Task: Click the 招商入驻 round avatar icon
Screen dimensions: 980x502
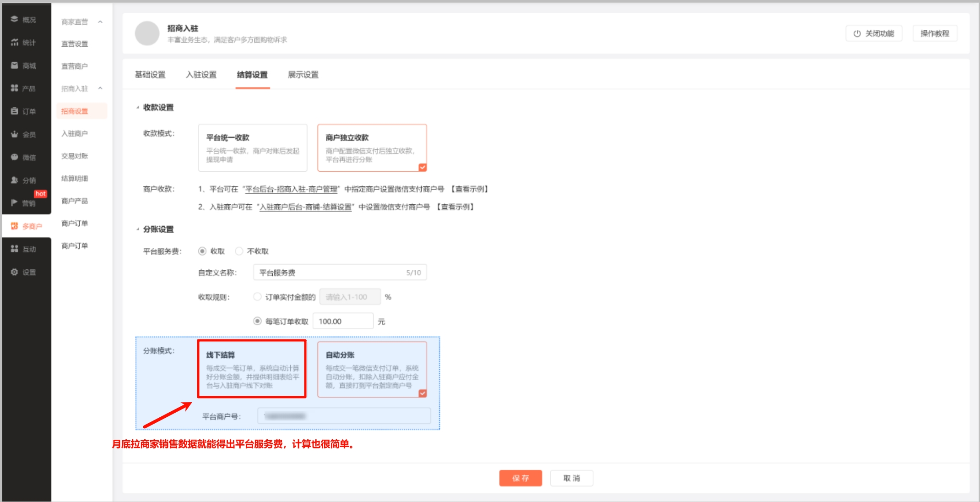Action: click(147, 33)
